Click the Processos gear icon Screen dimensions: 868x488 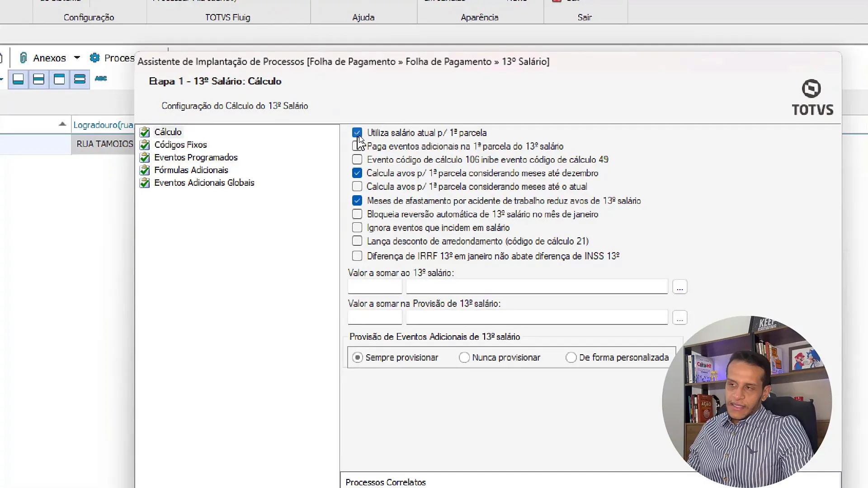point(94,58)
